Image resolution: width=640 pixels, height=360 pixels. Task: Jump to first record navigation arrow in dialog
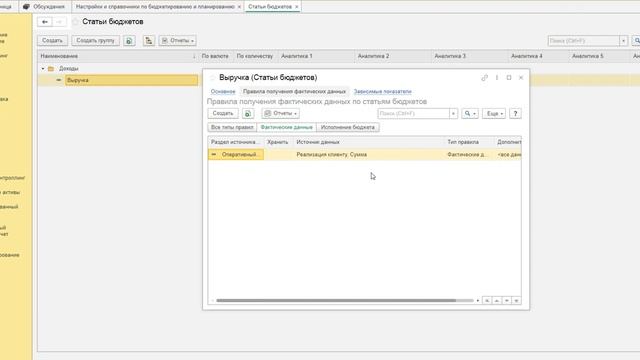487,300
